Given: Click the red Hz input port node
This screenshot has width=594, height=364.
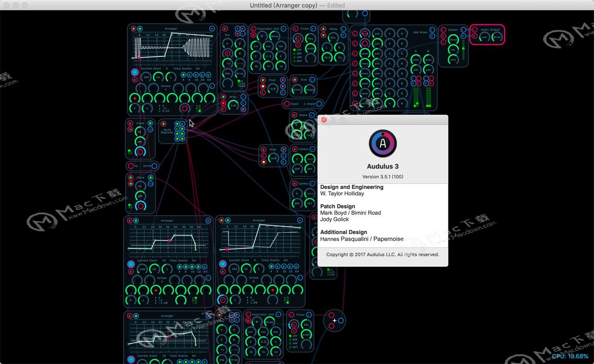Looking at the screenshot, I should (x=130, y=166).
